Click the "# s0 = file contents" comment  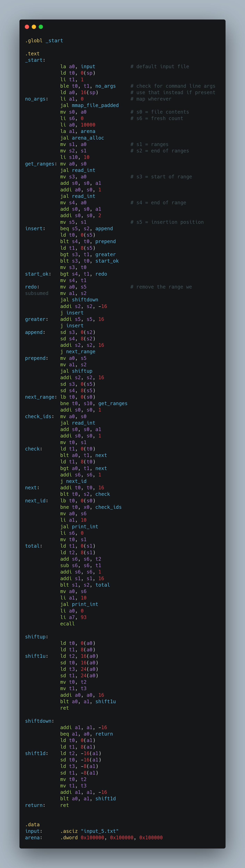pos(160,112)
